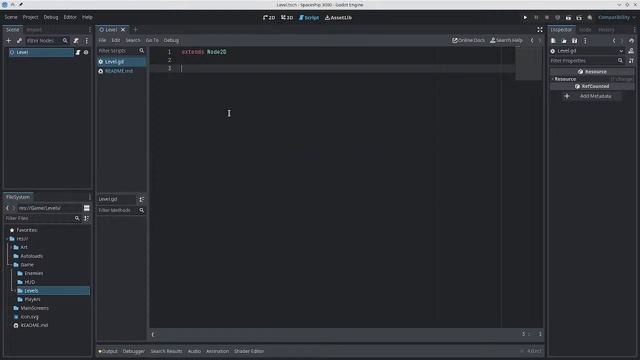Open Inspector object history list icon
The image size is (640, 360).
coord(631,41)
